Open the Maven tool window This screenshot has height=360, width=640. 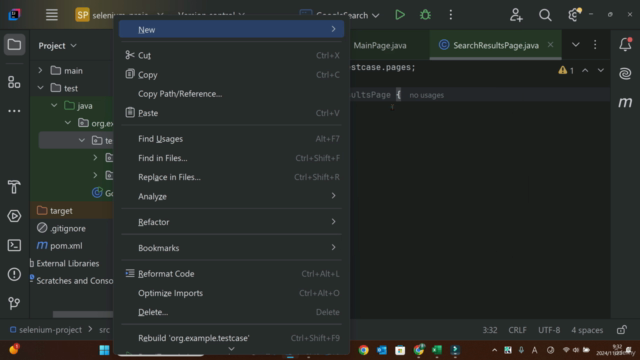click(625, 102)
